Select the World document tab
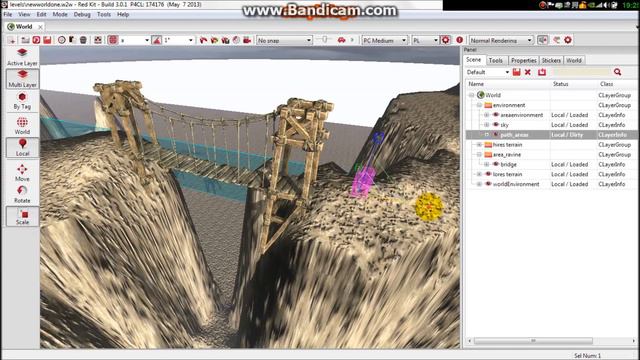This screenshot has height=360, width=640. 24,27
